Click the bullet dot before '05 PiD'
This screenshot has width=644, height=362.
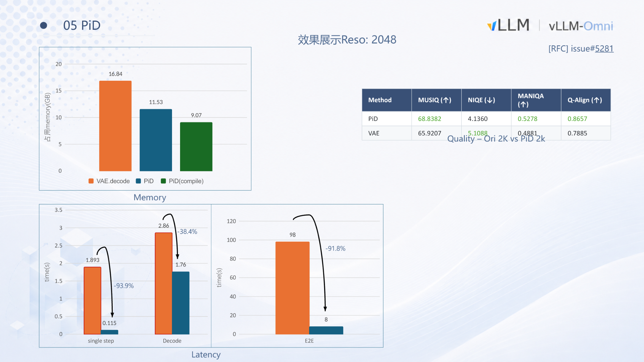(x=44, y=25)
